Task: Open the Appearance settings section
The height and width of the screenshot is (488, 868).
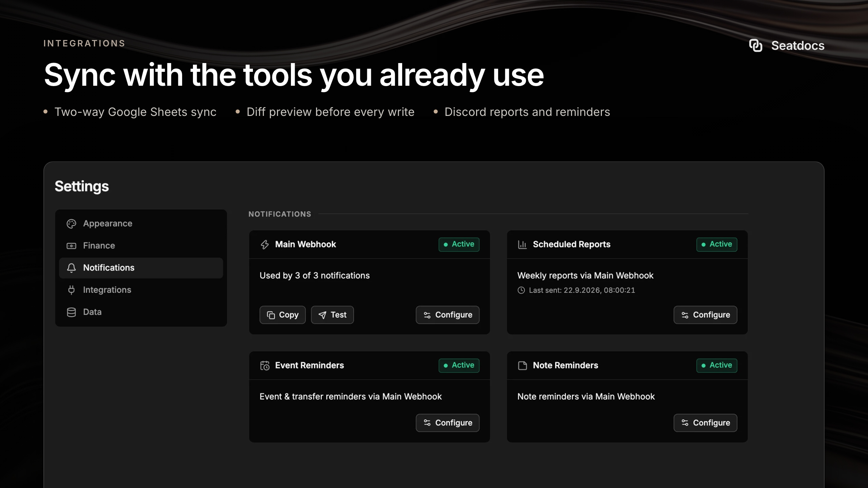Action: (x=141, y=224)
